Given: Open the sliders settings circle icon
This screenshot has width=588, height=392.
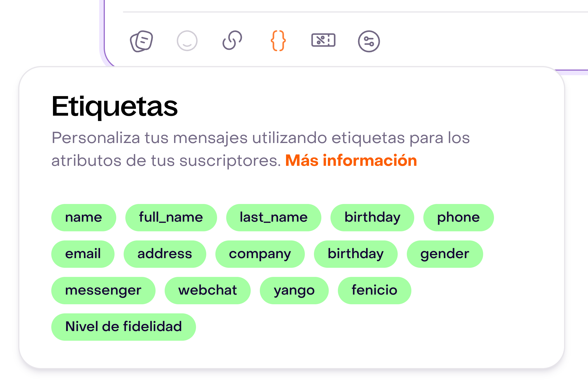Looking at the screenshot, I should click(369, 41).
